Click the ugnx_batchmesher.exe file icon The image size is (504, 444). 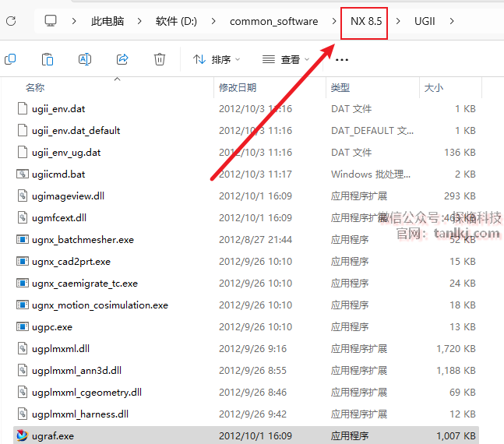click(22, 239)
